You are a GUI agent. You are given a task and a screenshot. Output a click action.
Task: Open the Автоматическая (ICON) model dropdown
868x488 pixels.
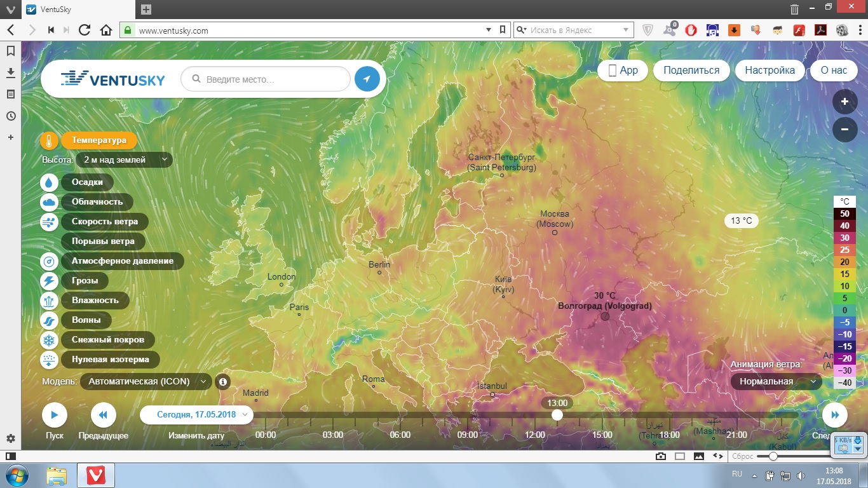(146, 382)
